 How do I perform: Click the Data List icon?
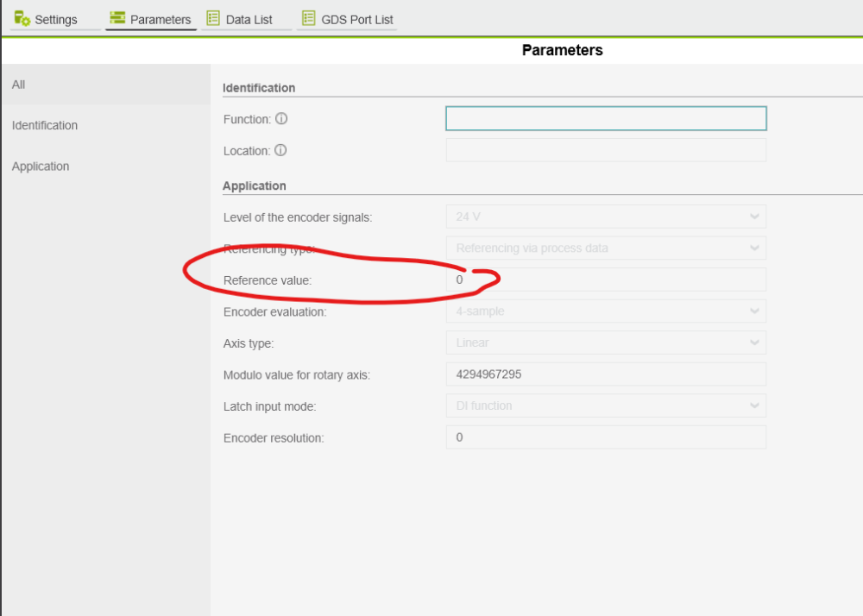pos(213,19)
